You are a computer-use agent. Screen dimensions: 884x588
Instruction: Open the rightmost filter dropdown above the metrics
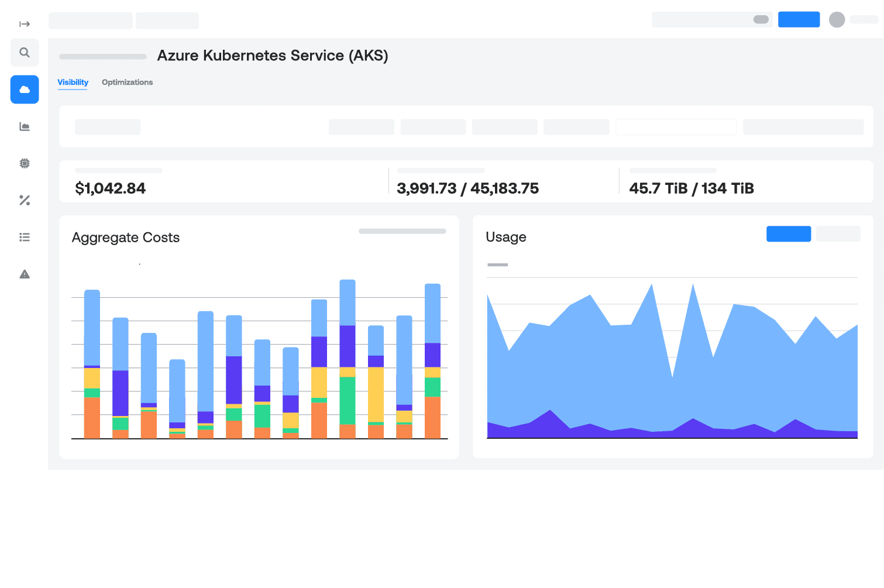[x=803, y=127]
